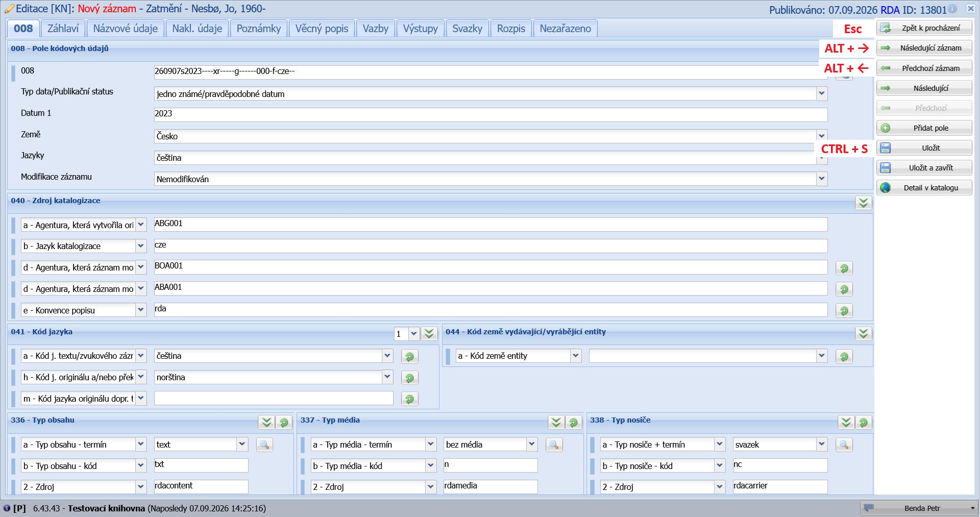Image resolution: width=980 pixels, height=517 pixels.
Task: Open Benda Petr user dropdown
Action: click(x=919, y=508)
